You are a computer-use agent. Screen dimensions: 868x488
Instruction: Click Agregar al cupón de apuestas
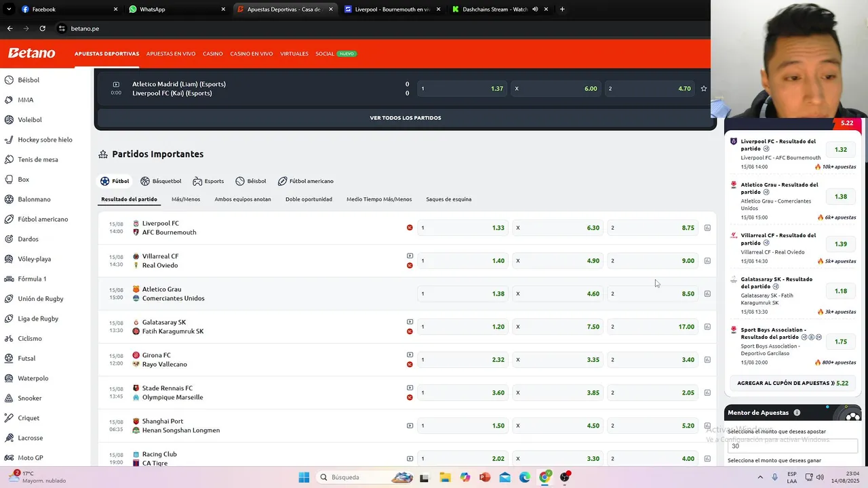[x=793, y=383]
